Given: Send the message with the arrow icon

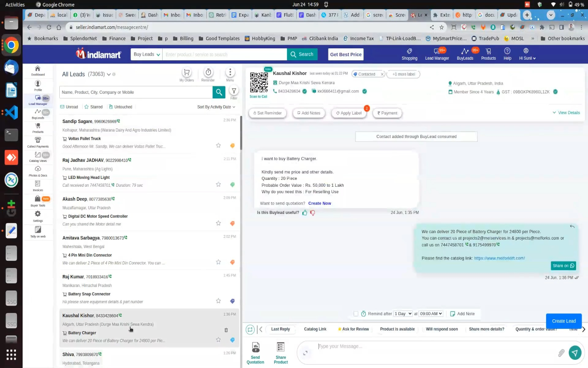Looking at the screenshot, I should pos(575,353).
